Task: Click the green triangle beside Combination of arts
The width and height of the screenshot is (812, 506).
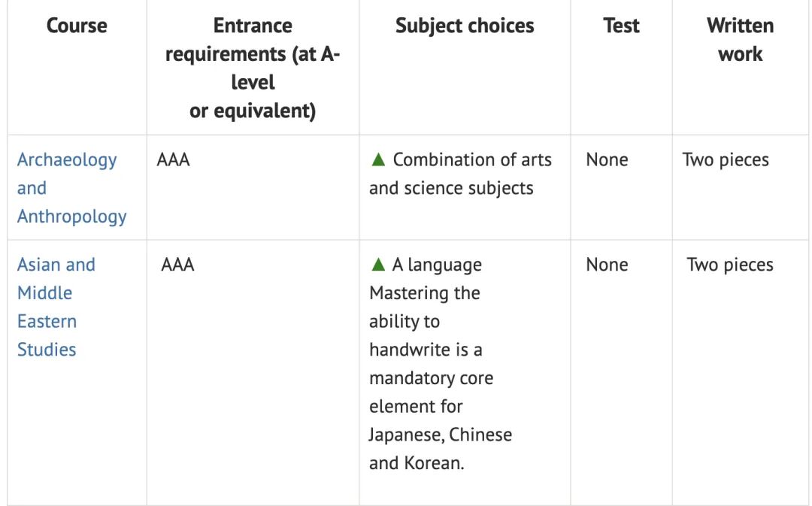Action: coord(378,160)
